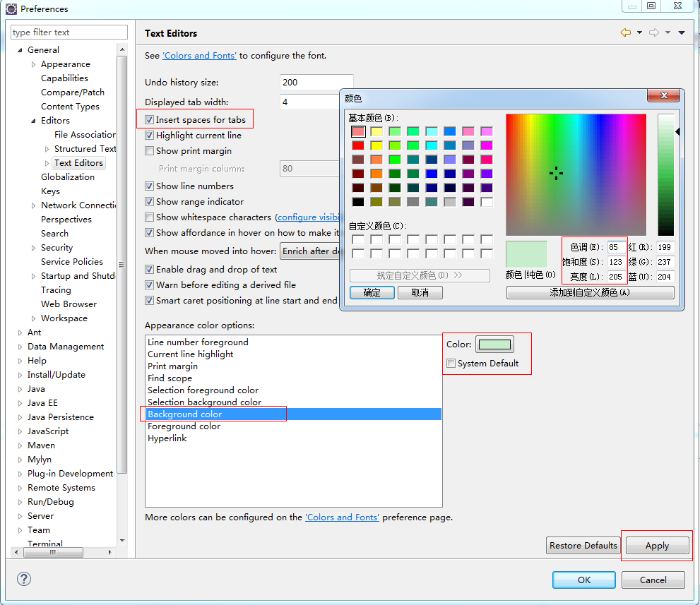Click the Cancel button

(653, 580)
